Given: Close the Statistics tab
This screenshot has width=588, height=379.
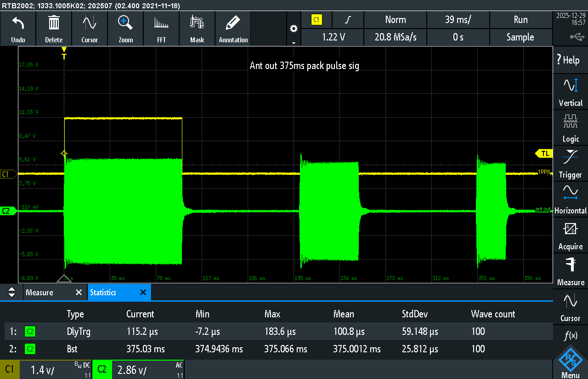Looking at the screenshot, I should 143,293.
